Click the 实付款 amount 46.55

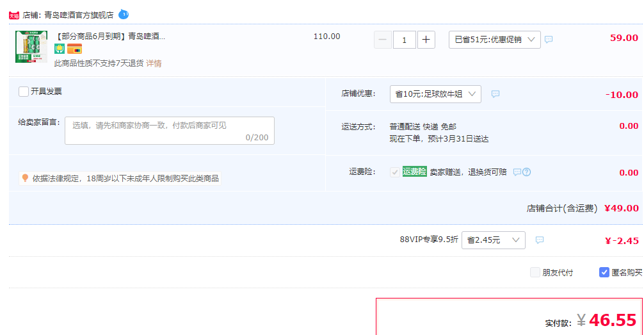point(613,320)
